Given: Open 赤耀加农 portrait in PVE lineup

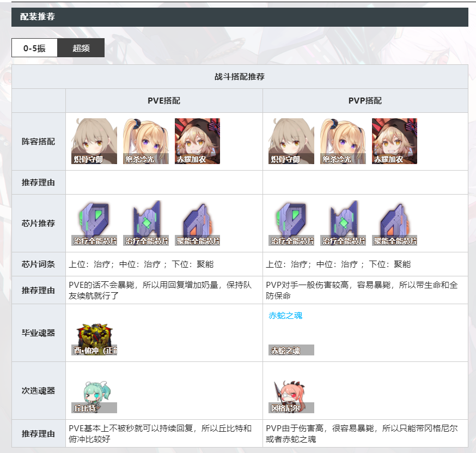Looking at the screenshot, I should point(197,141).
